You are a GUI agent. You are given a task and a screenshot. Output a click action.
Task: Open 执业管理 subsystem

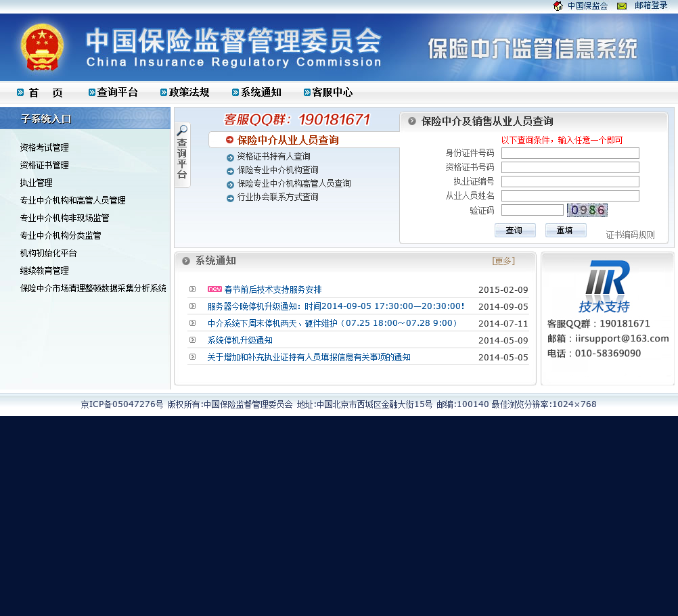coord(37,183)
